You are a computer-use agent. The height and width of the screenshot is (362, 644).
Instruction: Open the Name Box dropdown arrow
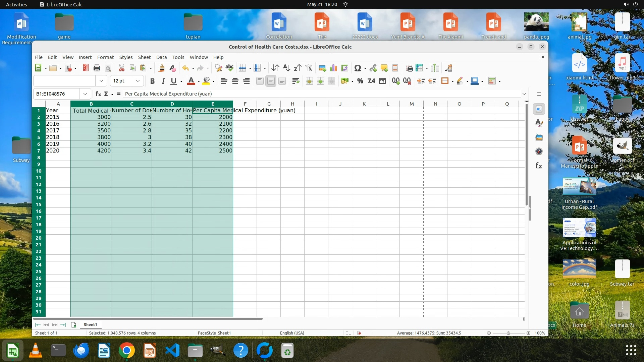(x=85, y=94)
